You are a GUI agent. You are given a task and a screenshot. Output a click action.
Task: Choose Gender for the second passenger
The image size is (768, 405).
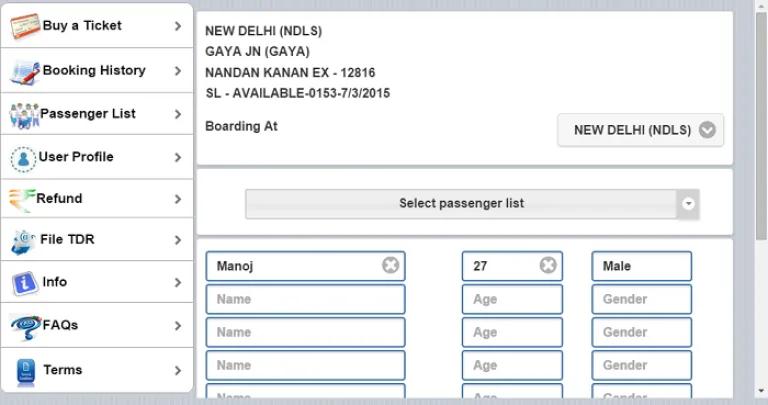pos(642,299)
